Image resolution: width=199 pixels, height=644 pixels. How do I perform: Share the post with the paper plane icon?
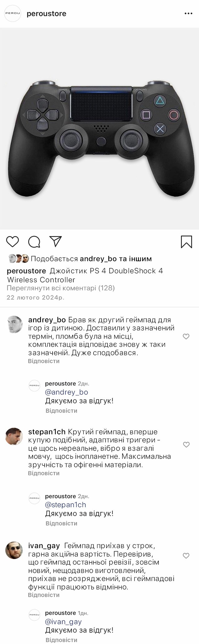[x=56, y=241]
